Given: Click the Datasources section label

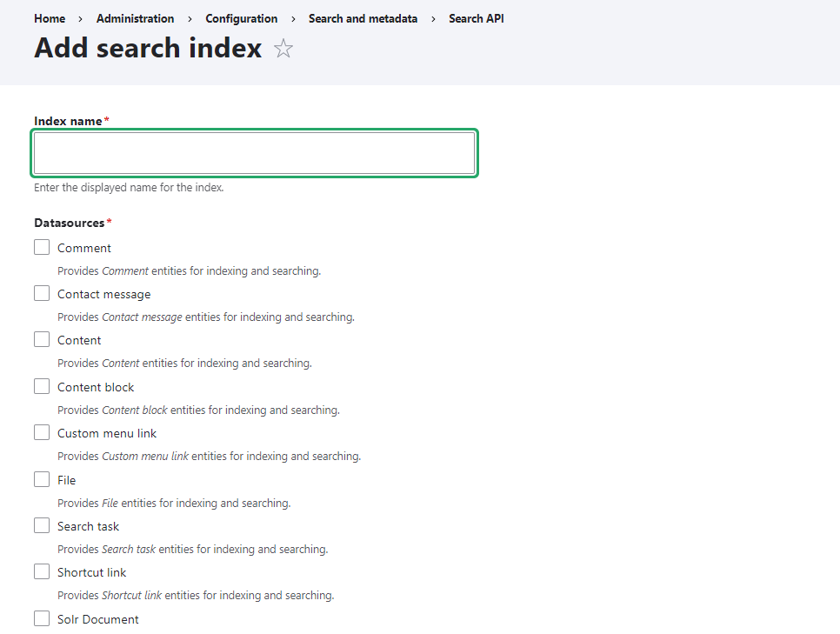Looking at the screenshot, I should [67, 223].
